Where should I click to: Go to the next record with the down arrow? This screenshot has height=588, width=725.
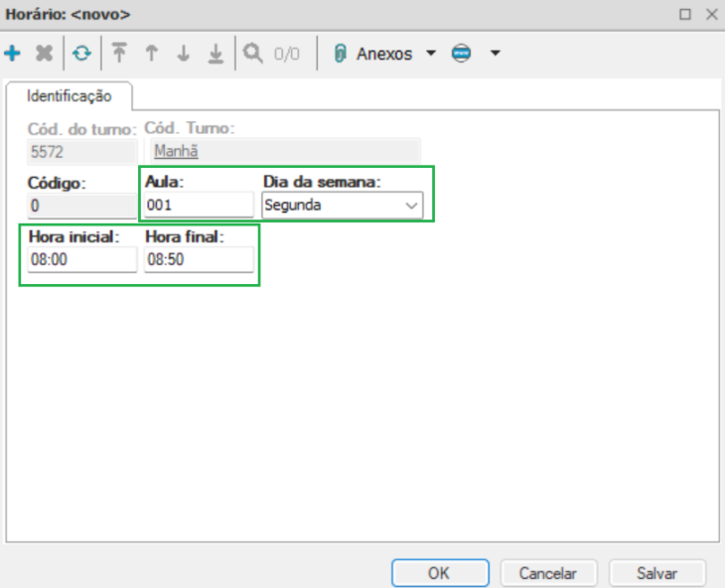tap(184, 54)
